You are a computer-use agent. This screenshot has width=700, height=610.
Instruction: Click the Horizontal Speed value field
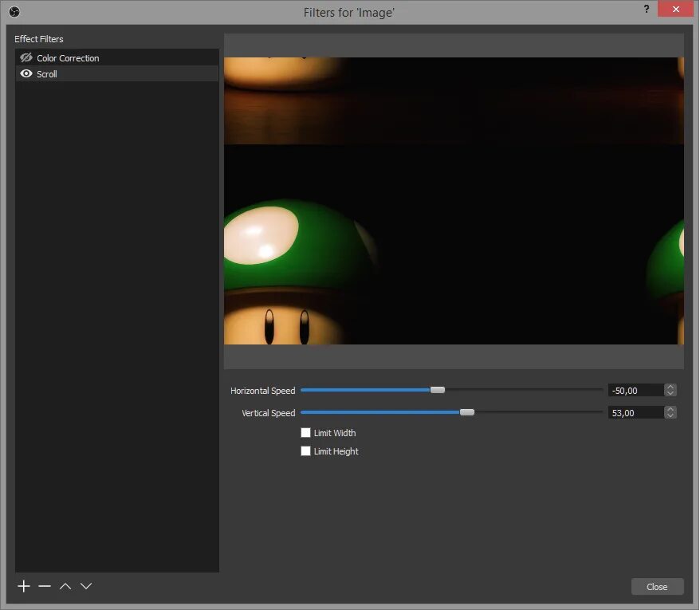(x=636, y=390)
